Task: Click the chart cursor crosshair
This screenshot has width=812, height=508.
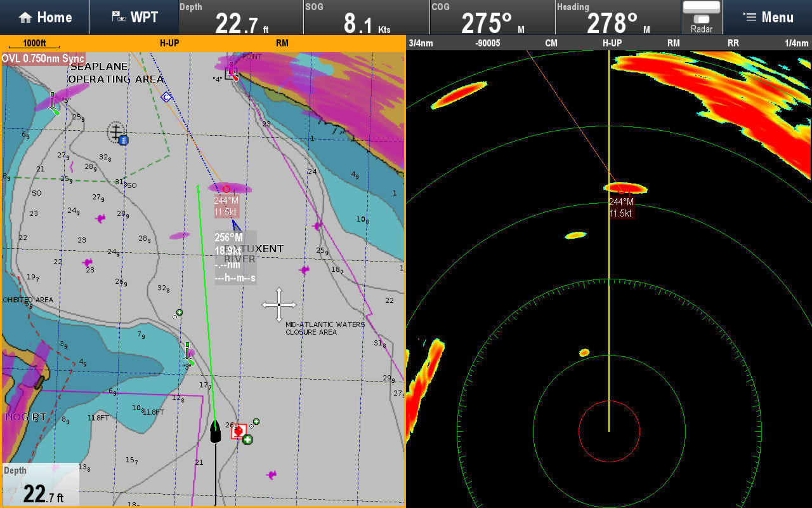Action: click(279, 305)
